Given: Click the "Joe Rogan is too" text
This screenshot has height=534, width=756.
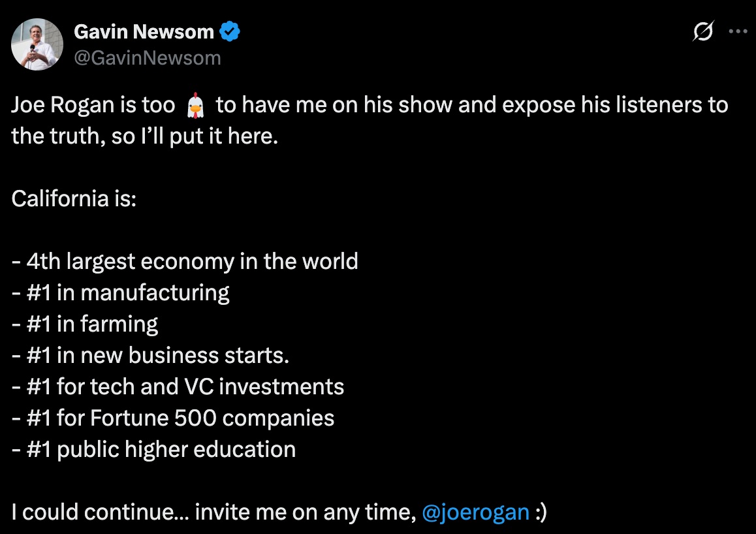Looking at the screenshot, I should pyautogui.click(x=93, y=105).
